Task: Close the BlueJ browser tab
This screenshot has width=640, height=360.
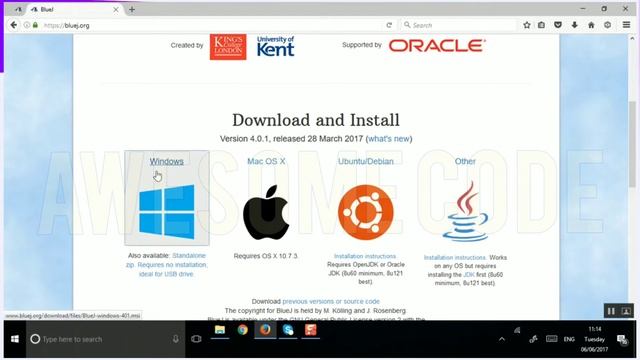Action: (x=116, y=9)
